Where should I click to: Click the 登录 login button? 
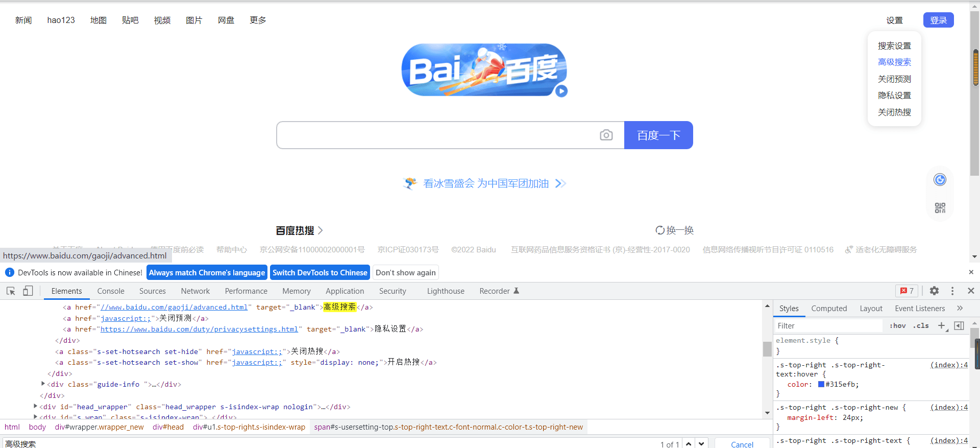point(938,20)
